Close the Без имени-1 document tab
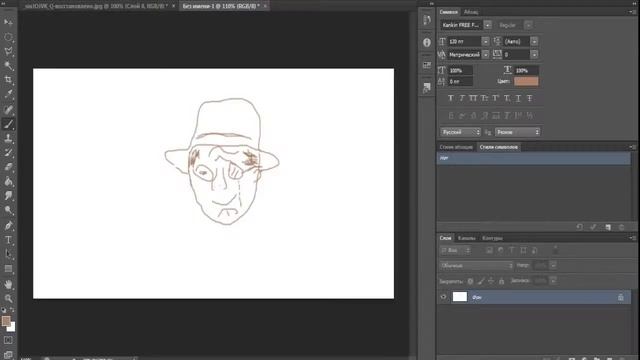Image resolution: width=640 pixels, height=360 pixels. (265, 6)
